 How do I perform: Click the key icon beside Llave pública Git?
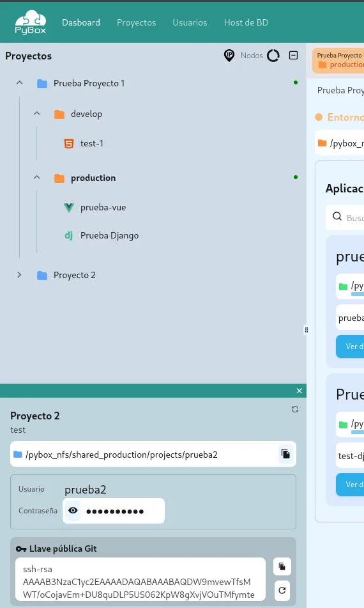[21, 549]
